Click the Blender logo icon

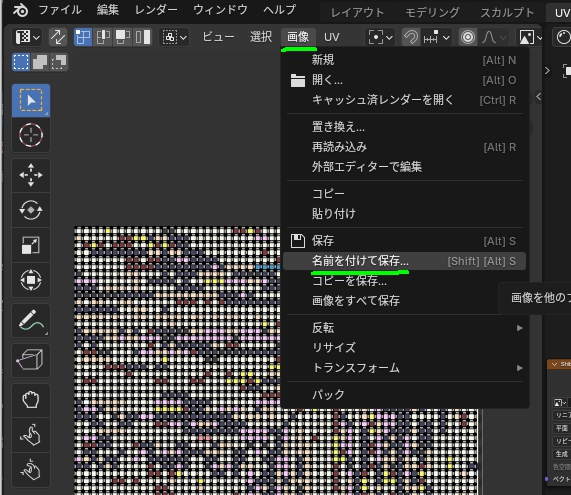20,10
